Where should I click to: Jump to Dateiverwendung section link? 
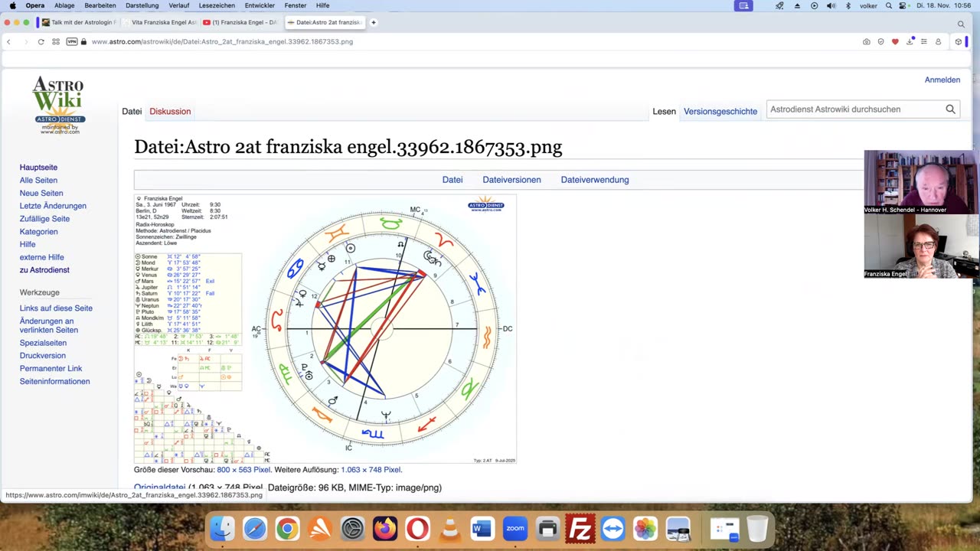pos(595,180)
